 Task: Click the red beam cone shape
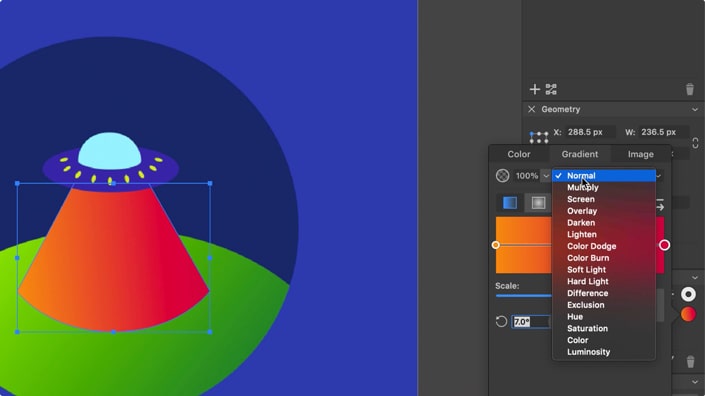click(x=114, y=258)
